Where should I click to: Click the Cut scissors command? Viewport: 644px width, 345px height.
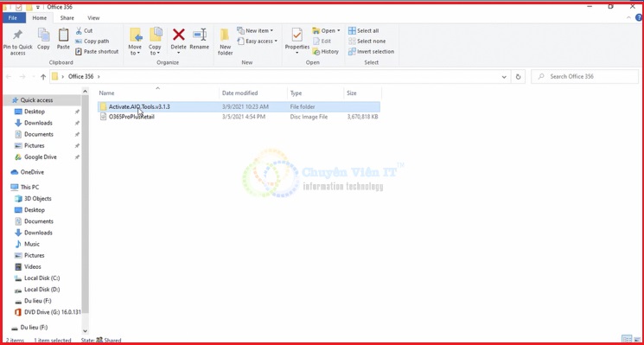84,31
